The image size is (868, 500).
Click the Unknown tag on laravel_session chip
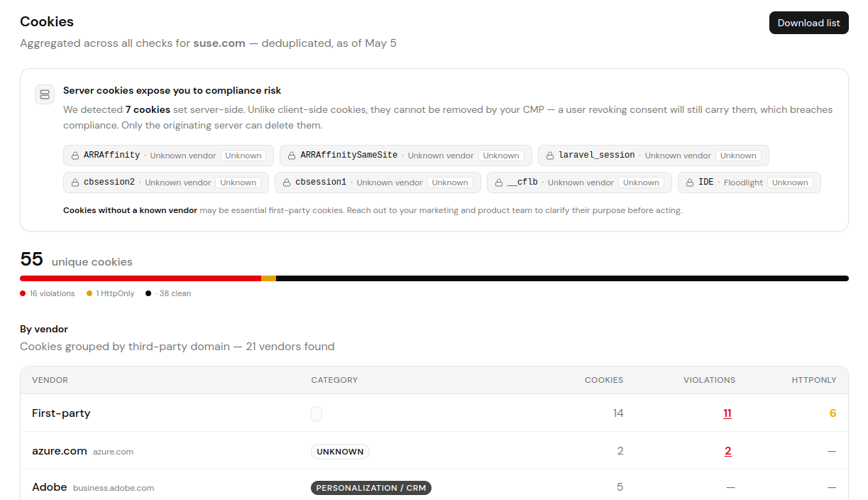click(738, 156)
